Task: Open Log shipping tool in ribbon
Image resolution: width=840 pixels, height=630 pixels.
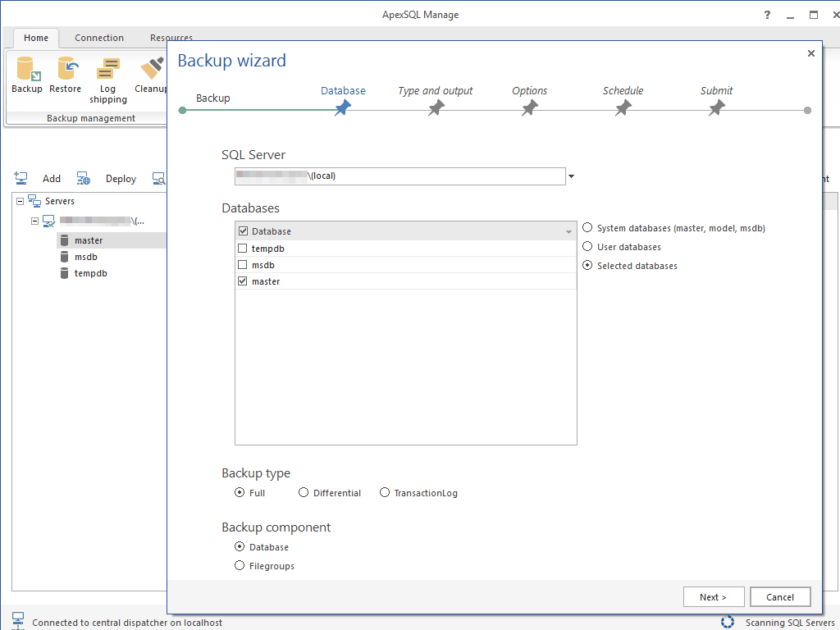Action: point(107,80)
